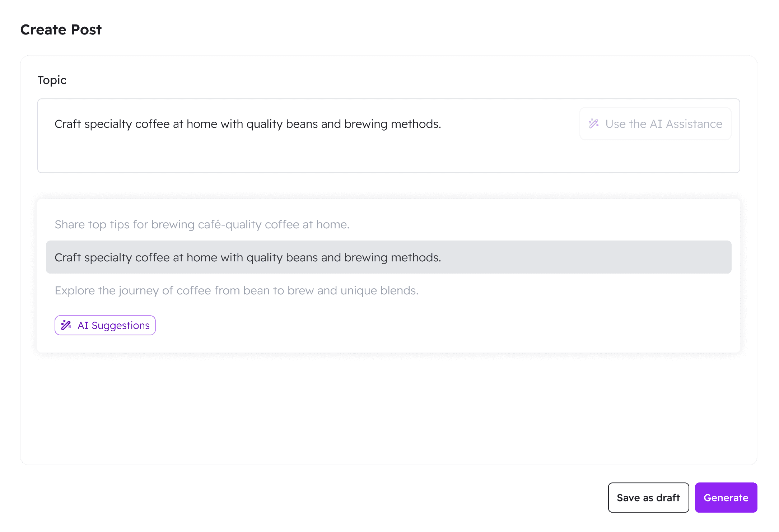Click the wand icon next to Use the AI Assistance
This screenshot has width=779, height=532.
click(594, 123)
